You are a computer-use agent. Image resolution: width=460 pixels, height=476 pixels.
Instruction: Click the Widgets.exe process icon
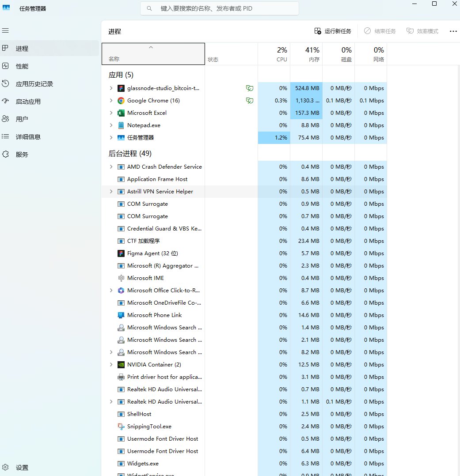coord(121,464)
